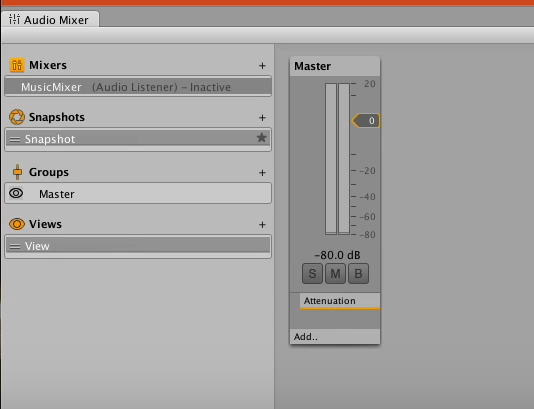Add a new mixer with Mixers plus

point(262,65)
